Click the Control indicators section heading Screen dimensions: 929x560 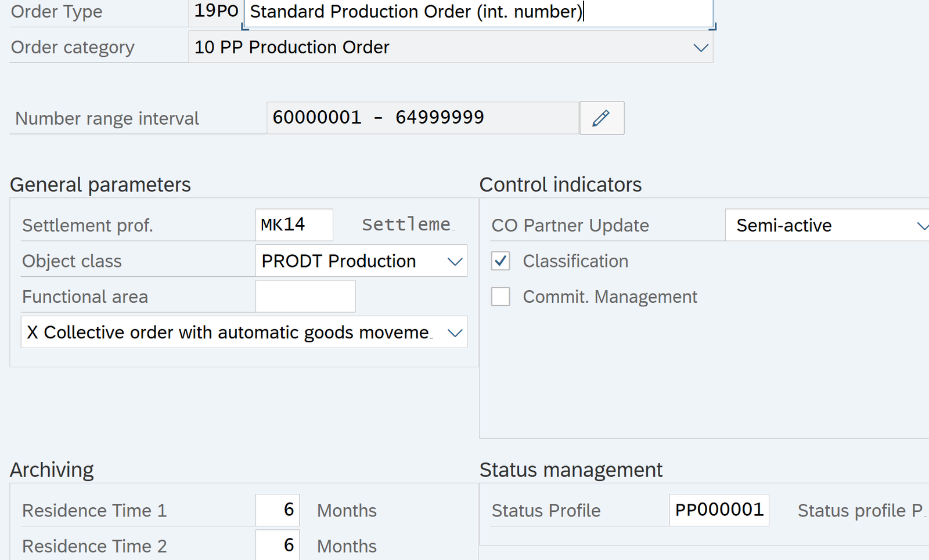click(x=560, y=185)
